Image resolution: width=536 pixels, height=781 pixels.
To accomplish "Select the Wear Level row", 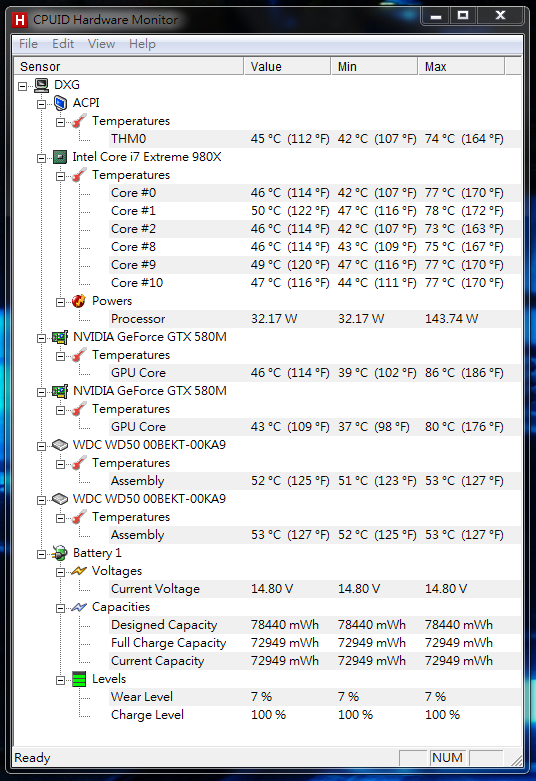I will pyautogui.click(x=315, y=697).
